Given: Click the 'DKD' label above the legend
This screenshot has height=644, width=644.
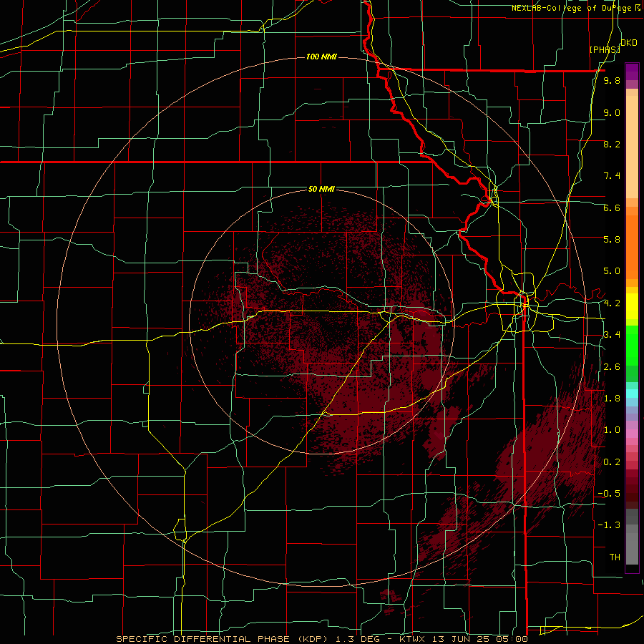Looking at the screenshot, I should point(629,43).
